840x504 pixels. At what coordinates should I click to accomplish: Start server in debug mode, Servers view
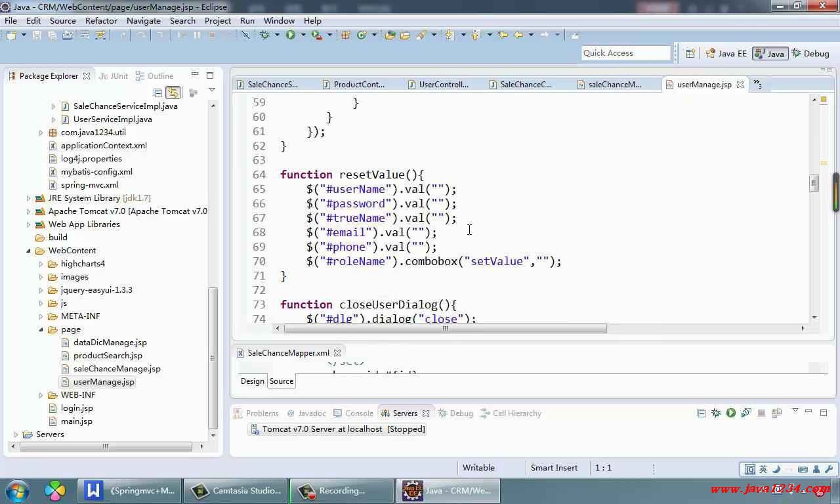[x=716, y=413]
